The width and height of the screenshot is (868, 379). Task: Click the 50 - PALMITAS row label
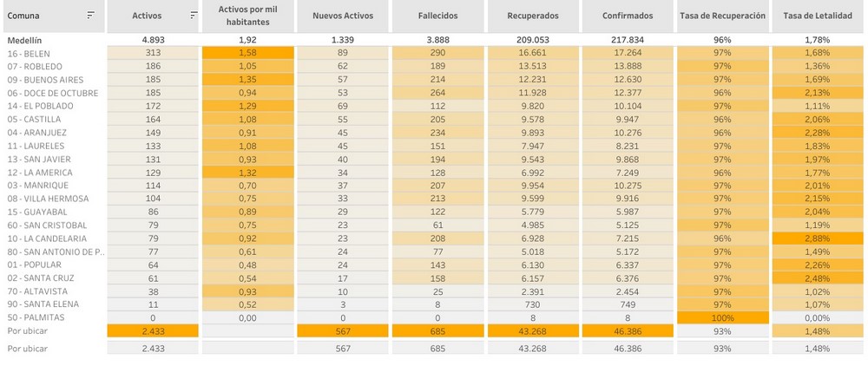coord(36,317)
